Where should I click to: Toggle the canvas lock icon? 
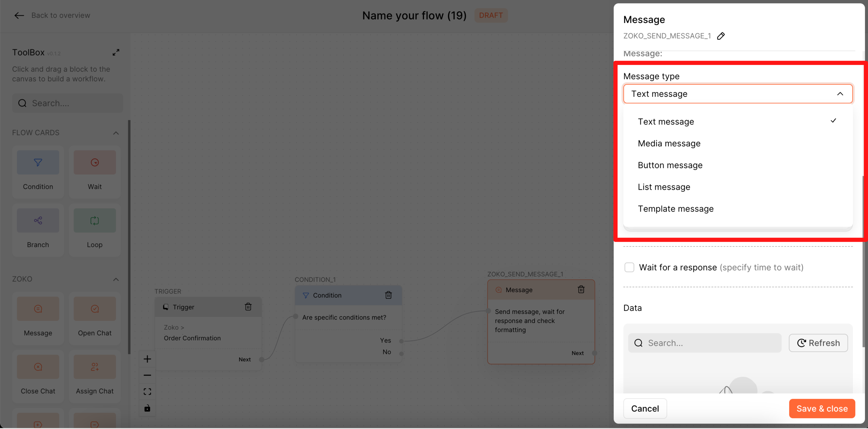tap(147, 408)
